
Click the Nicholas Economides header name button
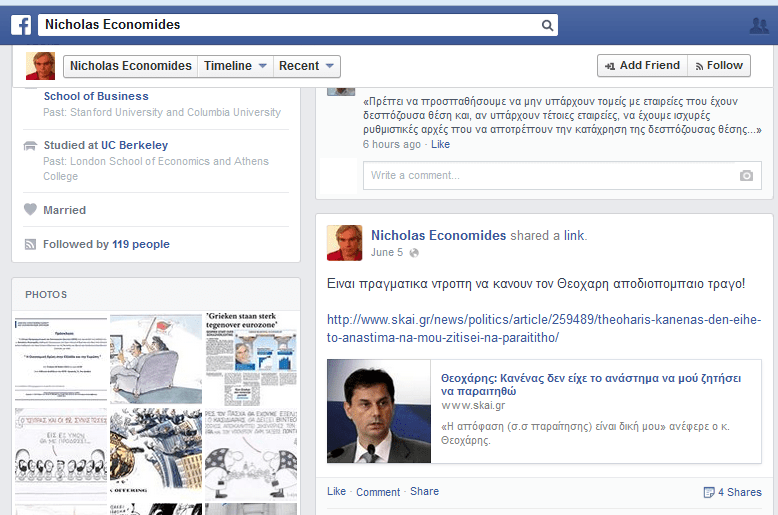pyautogui.click(x=130, y=66)
